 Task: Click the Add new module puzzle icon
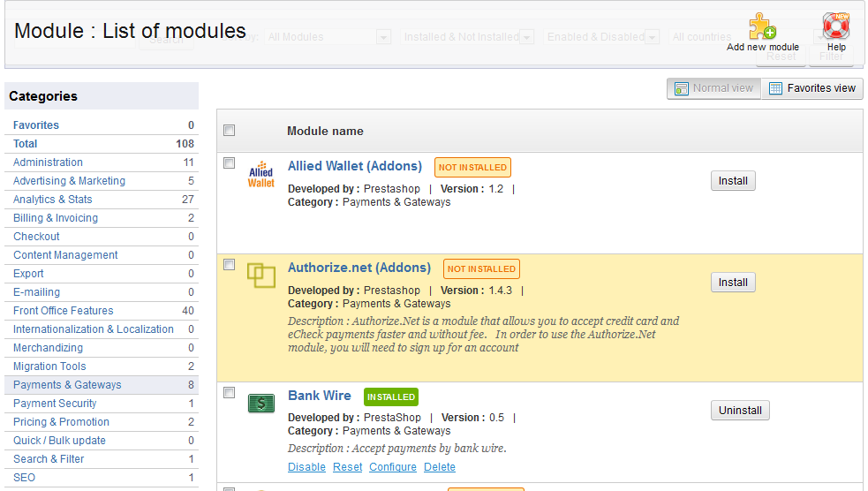762,26
